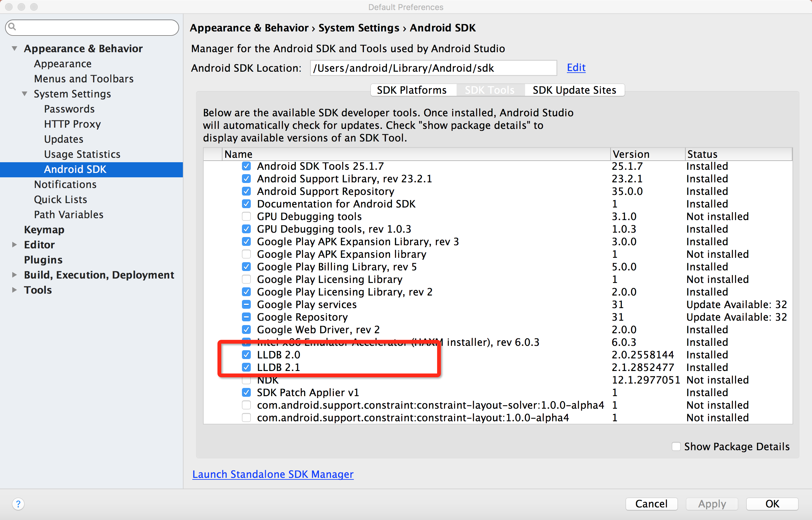The height and width of the screenshot is (520, 812).
Task: Click the Google Repository partial-update icon
Action: click(246, 317)
